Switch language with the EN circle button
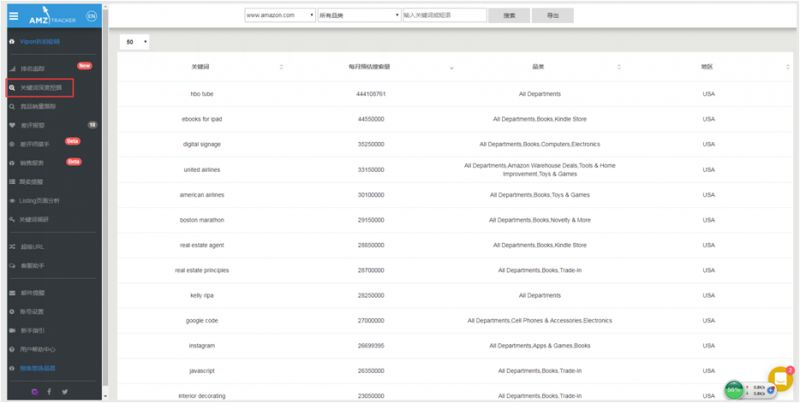This screenshot has height=403, width=800. click(x=91, y=16)
